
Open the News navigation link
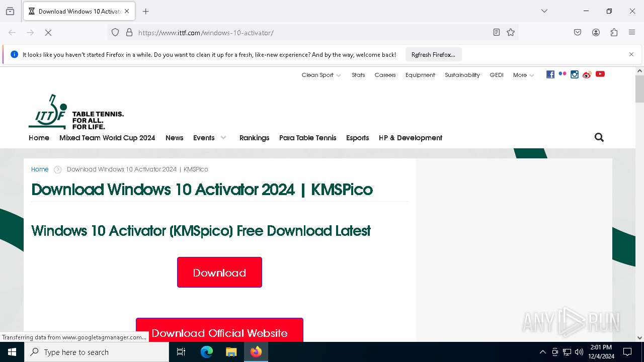pyautogui.click(x=174, y=138)
